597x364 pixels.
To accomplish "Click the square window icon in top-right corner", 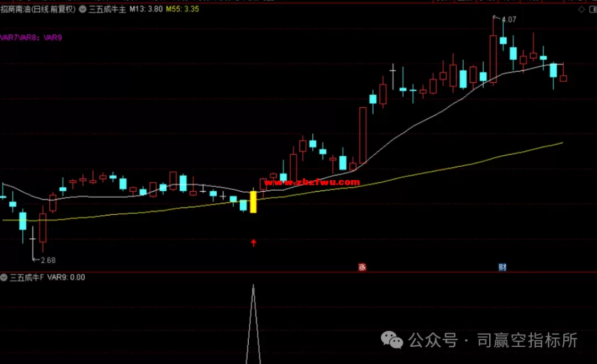I will tap(593, 9).
